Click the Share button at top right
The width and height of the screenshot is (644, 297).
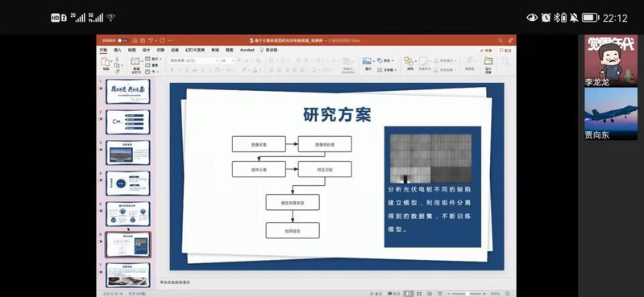tap(486, 51)
